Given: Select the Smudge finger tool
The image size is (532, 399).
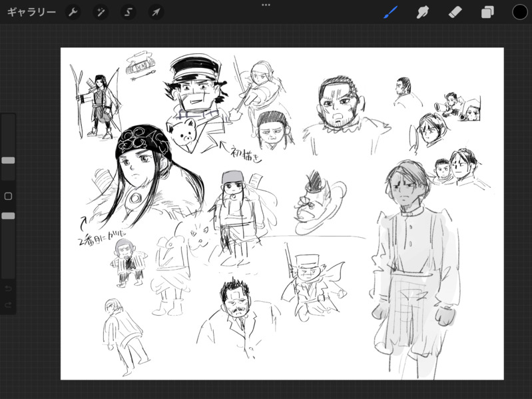Looking at the screenshot, I should (422, 13).
